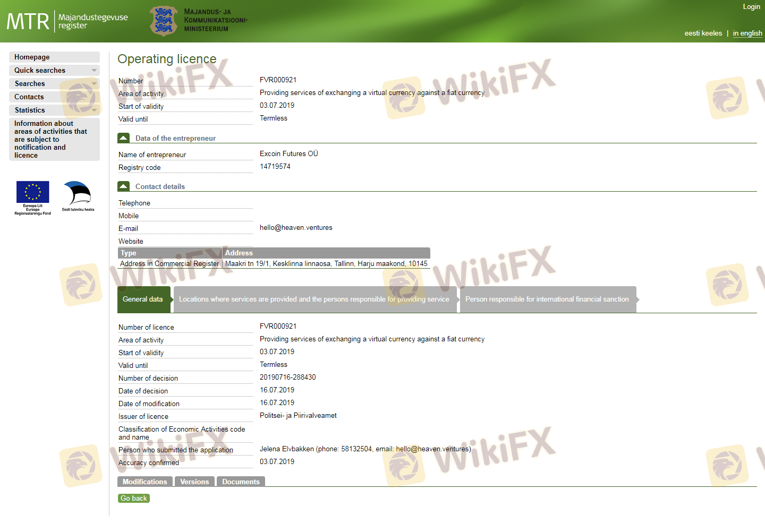This screenshot has height=532, width=765.
Task: Collapse the Contact details section
Action: [x=123, y=186]
